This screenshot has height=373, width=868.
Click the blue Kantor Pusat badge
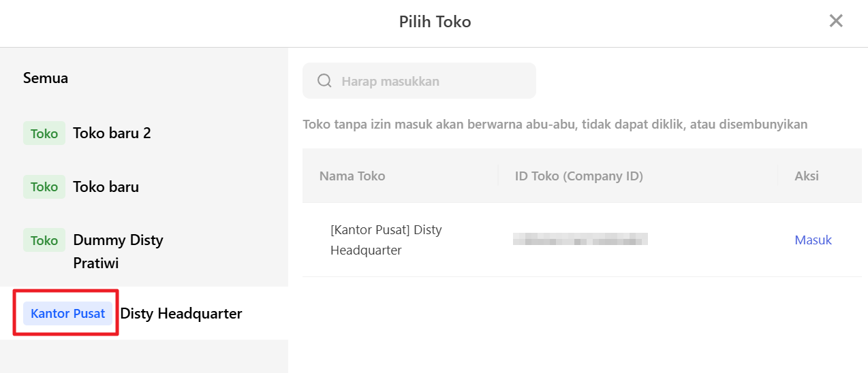[67, 314]
